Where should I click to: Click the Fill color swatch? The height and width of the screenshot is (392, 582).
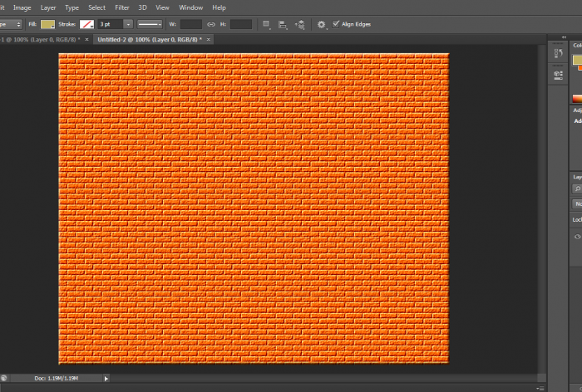coord(48,25)
